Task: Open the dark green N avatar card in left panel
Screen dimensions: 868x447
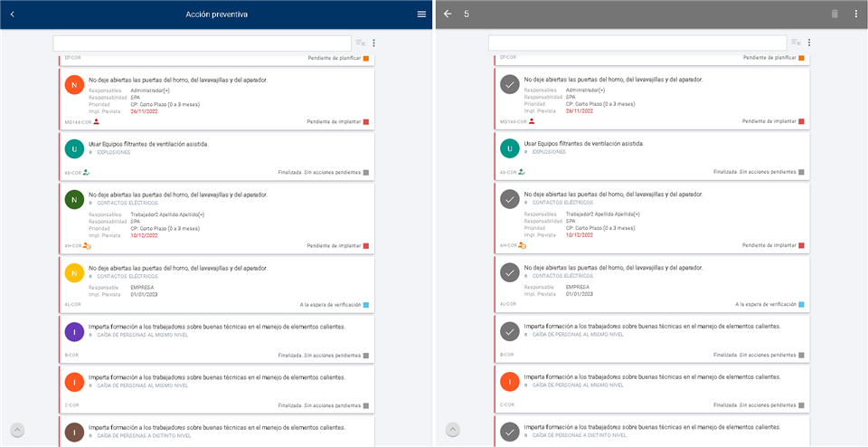Action: coord(75,199)
